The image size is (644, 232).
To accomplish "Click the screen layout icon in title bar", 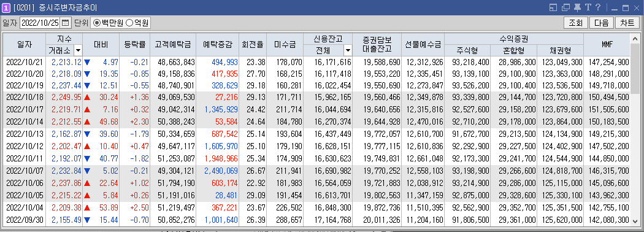I will click(x=553, y=7).
